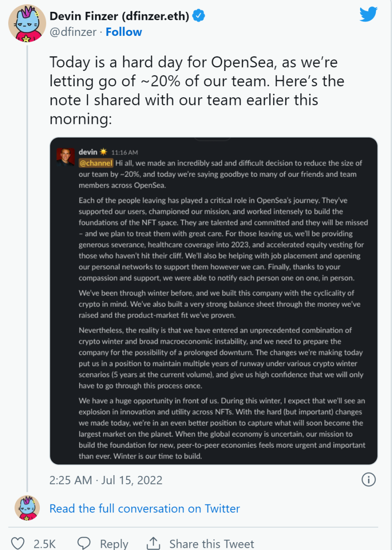Click the Twitter bird logo

point(368,14)
